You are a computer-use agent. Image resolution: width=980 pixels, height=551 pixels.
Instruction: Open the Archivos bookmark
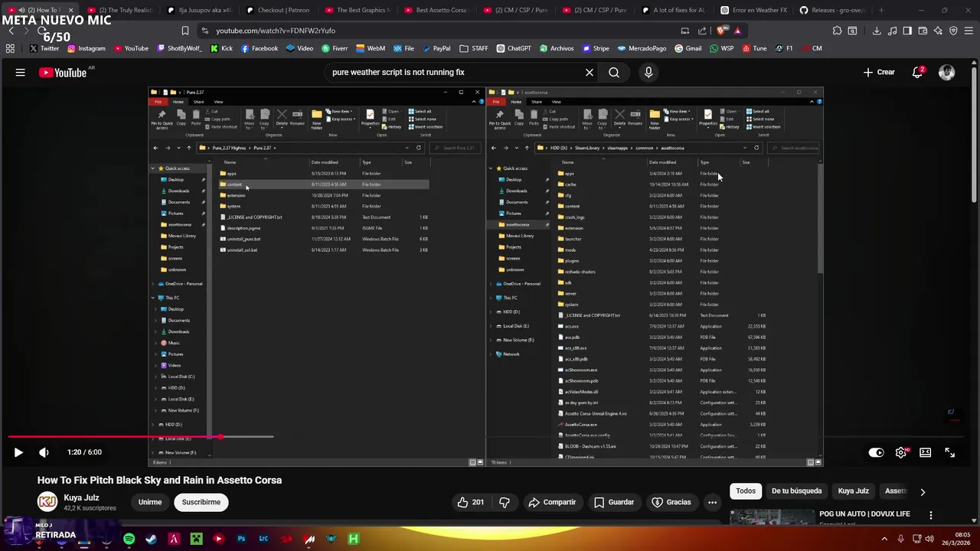point(556,48)
